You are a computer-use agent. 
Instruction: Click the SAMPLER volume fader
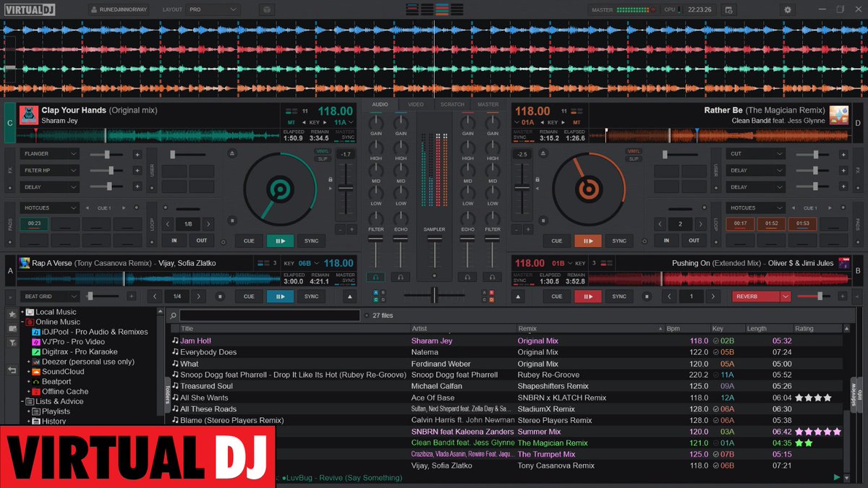point(434,239)
